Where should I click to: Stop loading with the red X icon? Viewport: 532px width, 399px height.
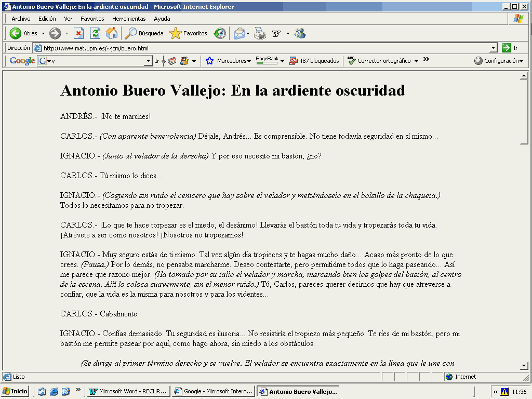(78, 33)
